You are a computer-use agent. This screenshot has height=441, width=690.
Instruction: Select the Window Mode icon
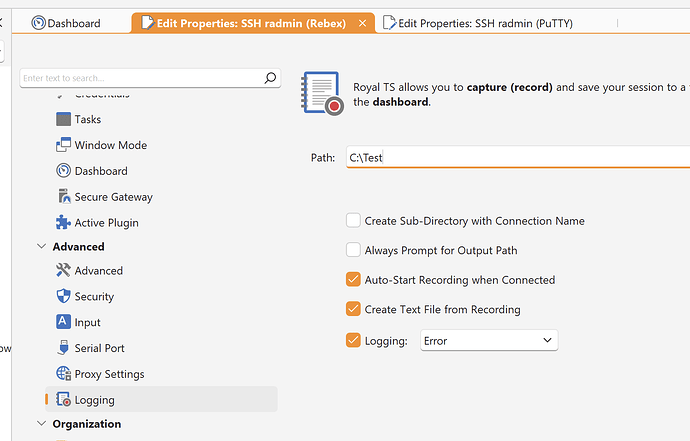[x=64, y=145]
